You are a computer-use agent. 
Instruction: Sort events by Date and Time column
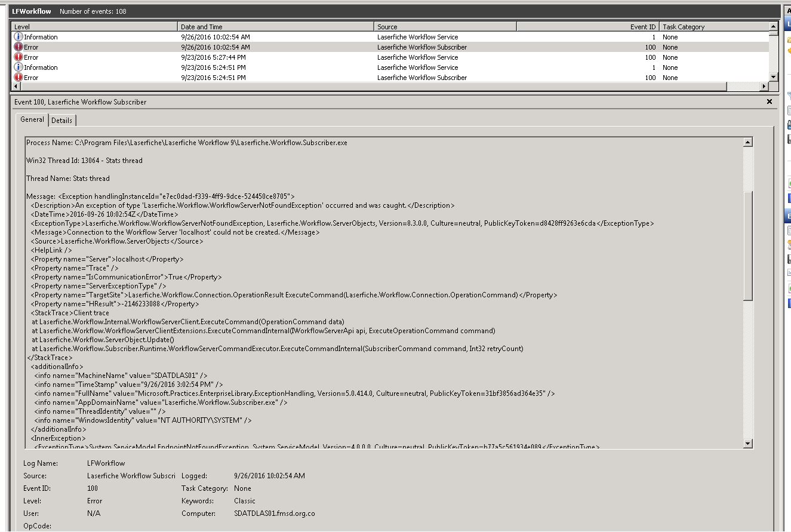point(276,27)
